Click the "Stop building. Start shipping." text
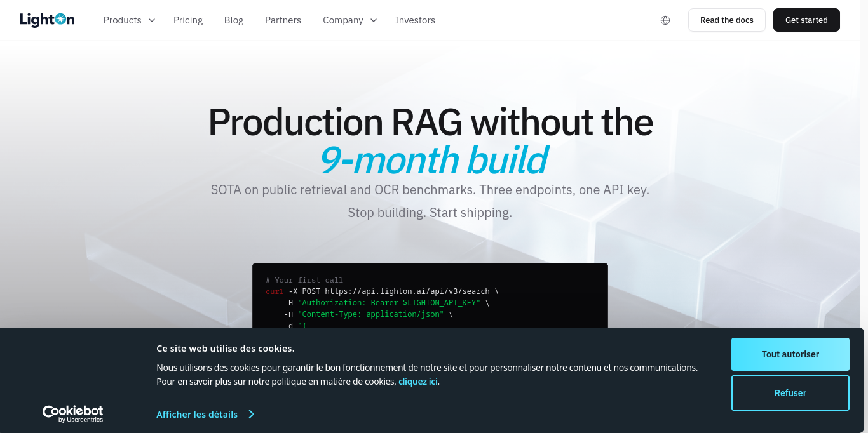 [x=430, y=213]
